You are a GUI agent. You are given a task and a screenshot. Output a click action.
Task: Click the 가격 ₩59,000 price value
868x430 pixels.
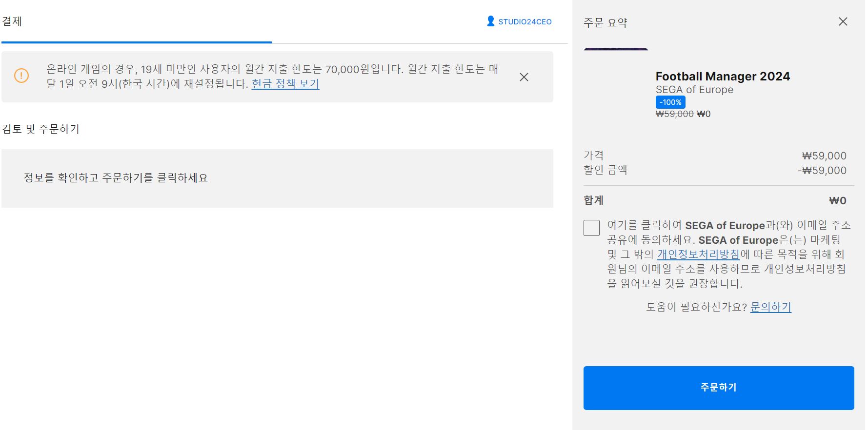coord(824,156)
